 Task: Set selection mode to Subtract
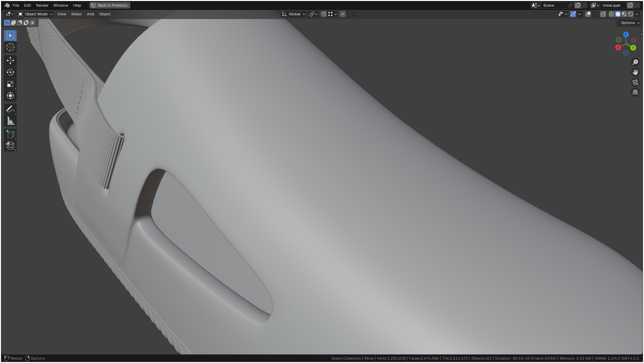tap(20, 23)
